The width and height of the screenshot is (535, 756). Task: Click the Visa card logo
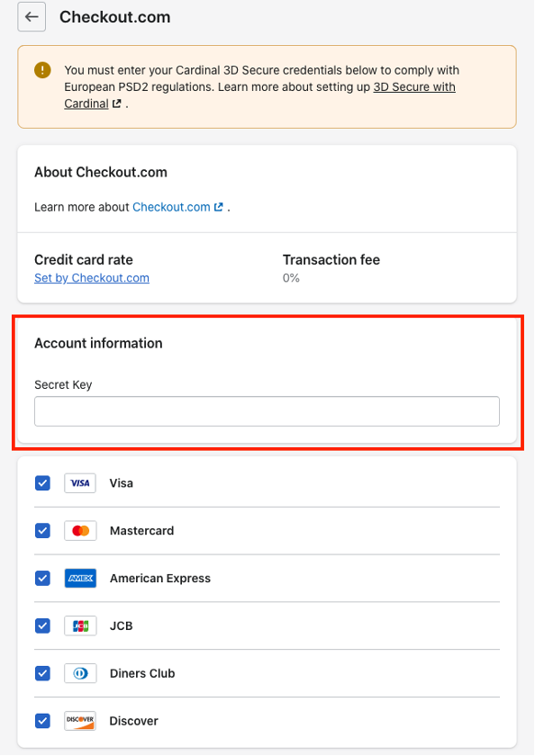pyautogui.click(x=80, y=483)
